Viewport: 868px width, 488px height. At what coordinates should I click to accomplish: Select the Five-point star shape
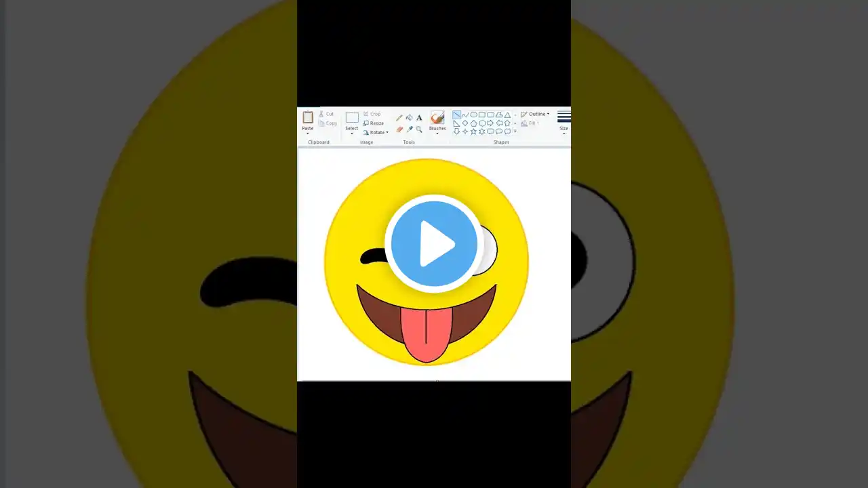tap(473, 131)
